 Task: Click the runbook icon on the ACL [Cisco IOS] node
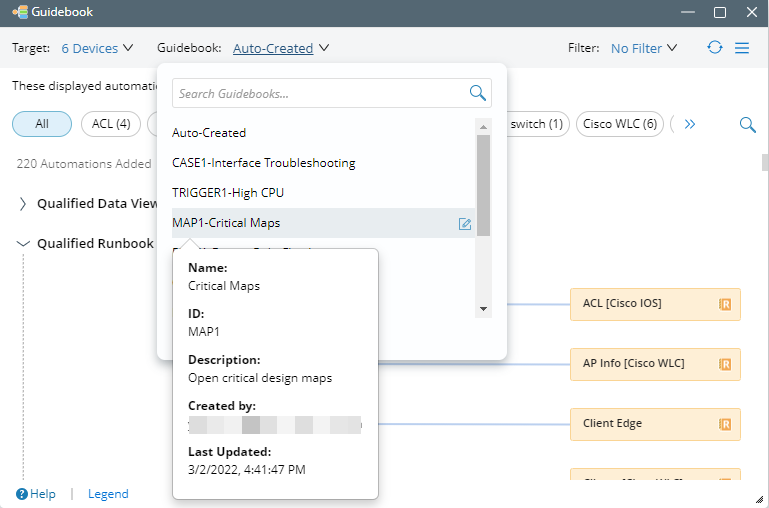click(725, 304)
